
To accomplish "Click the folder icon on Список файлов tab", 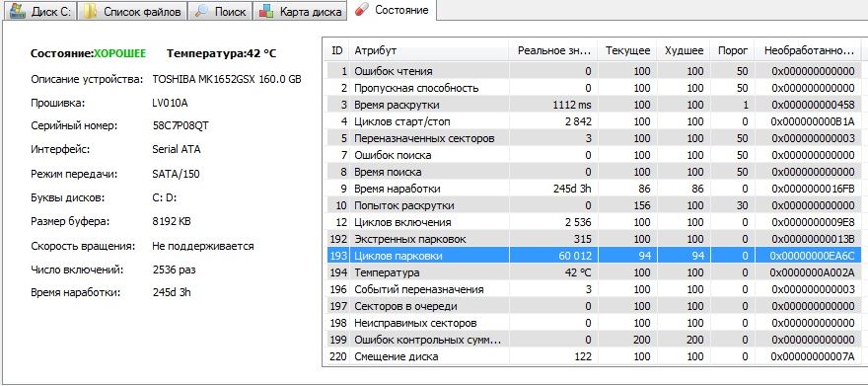I will (x=90, y=12).
